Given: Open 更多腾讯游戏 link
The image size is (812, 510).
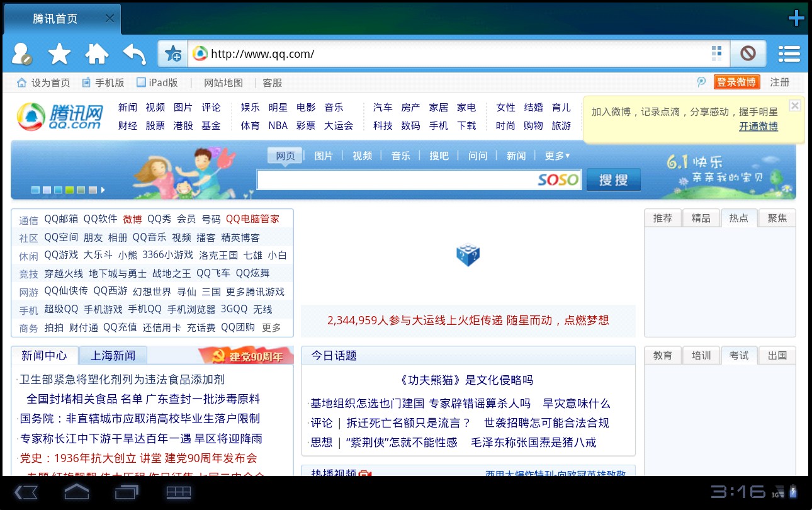Looking at the screenshot, I should click(x=255, y=292).
